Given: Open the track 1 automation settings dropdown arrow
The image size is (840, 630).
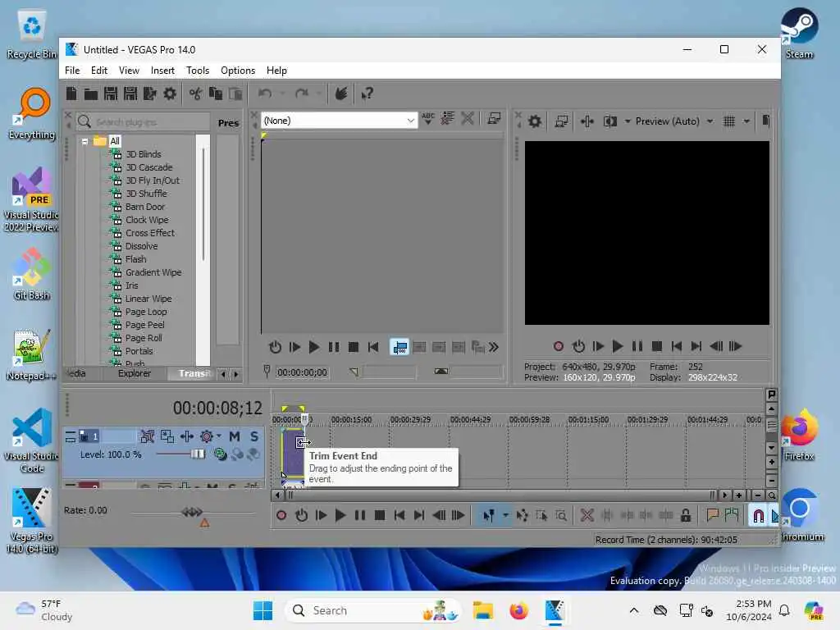Looking at the screenshot, I should [x=218, y=436].
